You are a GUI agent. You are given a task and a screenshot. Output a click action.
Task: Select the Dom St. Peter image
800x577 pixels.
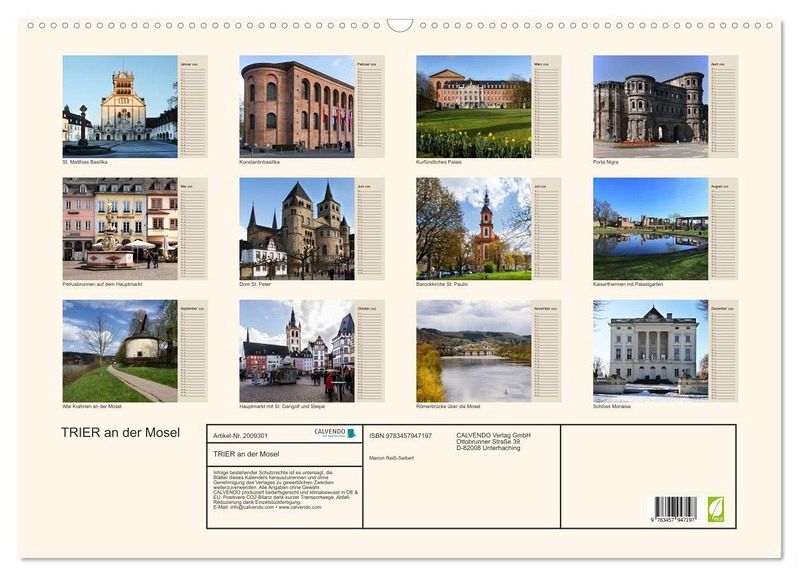coord(297,229)
